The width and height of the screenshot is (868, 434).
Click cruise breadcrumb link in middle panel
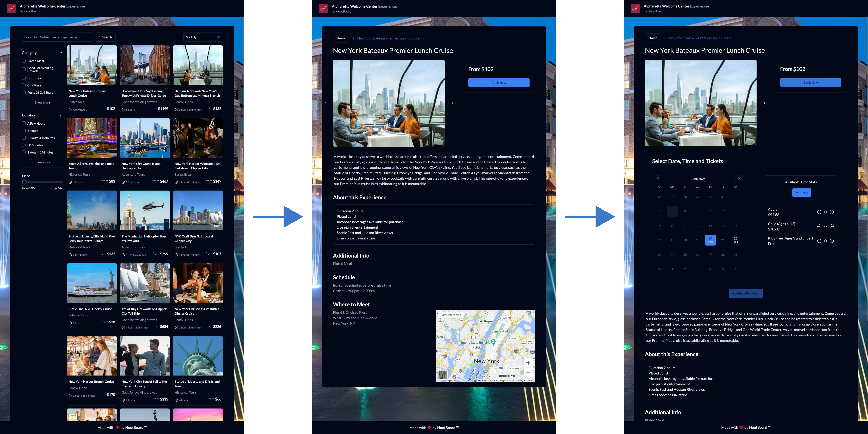point(388,38)
